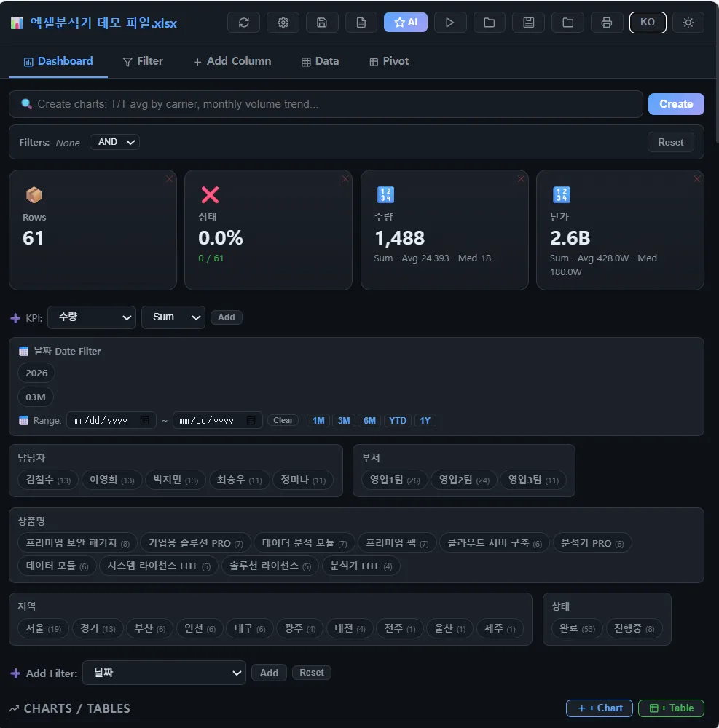Screen dimensions: 719x728
Task: Expand the AND filter logic dropdown
Action: pos(114,142)
